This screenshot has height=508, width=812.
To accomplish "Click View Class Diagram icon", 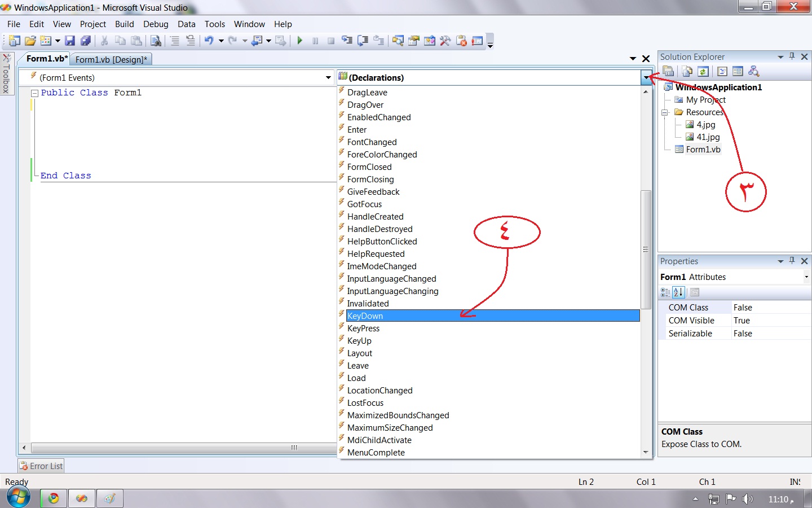I will 753,71.
